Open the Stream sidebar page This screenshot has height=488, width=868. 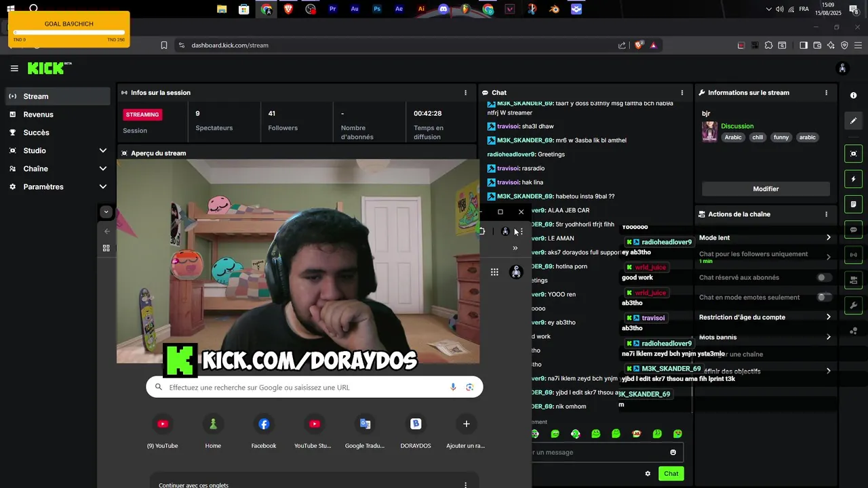click(58, 96)
